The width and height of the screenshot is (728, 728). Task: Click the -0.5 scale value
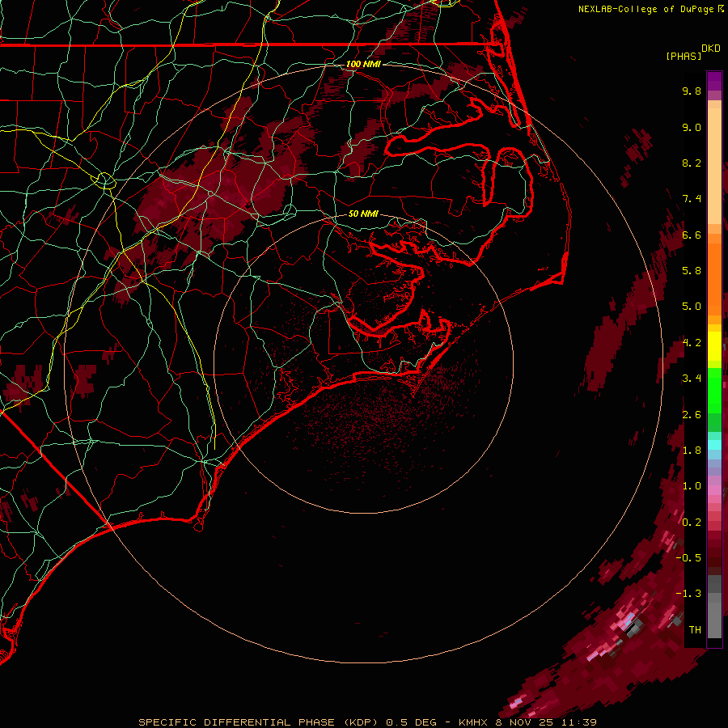pyautogui.click(x=688, y=558)
